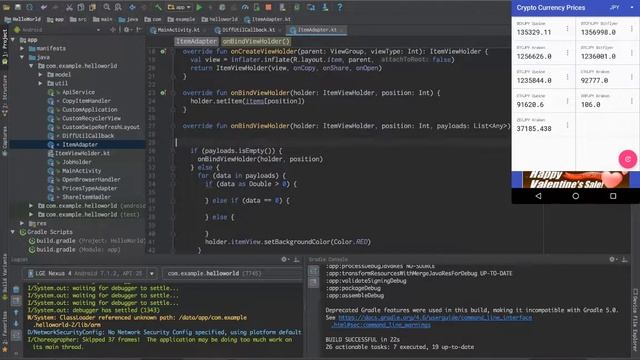This screenshot has width=640, height=360.
Task: Expand the manifests folder
Action: pyautogui.click(x=22, y=48)
